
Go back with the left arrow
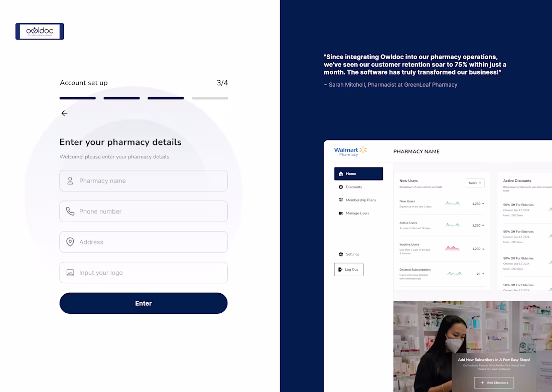64,113
